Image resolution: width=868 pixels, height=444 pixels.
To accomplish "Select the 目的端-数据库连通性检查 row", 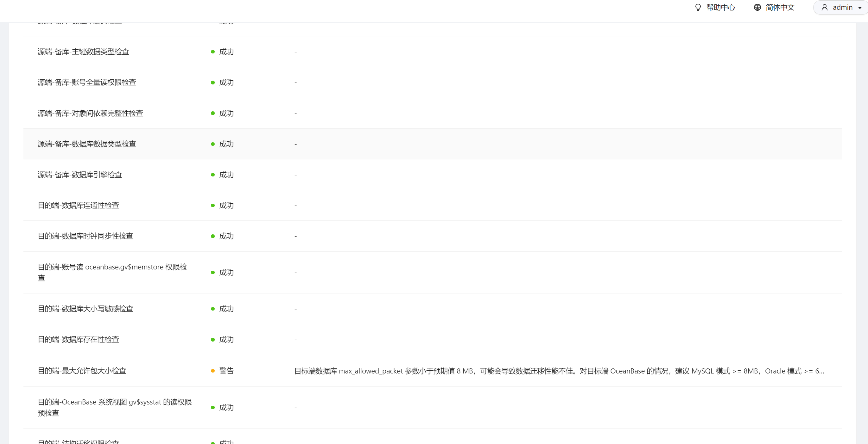I will (x=78, y=205).
